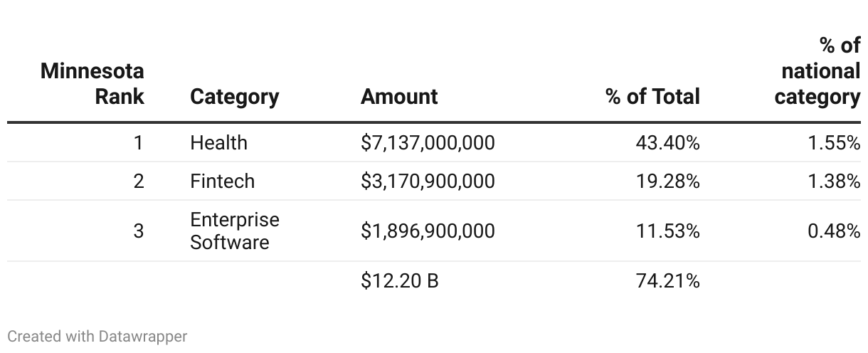Select the Enterprise Software cell
The height and width of the screenshot is (353, 868).
coord(234,231)
